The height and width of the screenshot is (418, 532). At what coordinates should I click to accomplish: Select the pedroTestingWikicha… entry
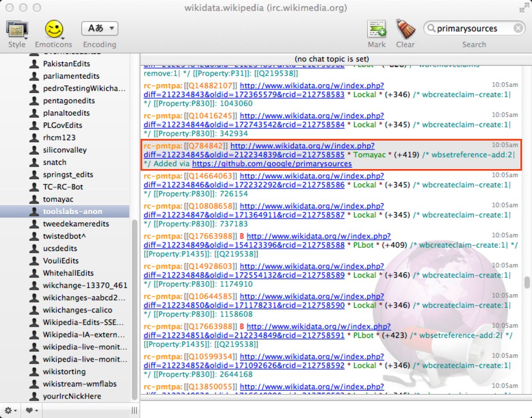click(84, 88)
